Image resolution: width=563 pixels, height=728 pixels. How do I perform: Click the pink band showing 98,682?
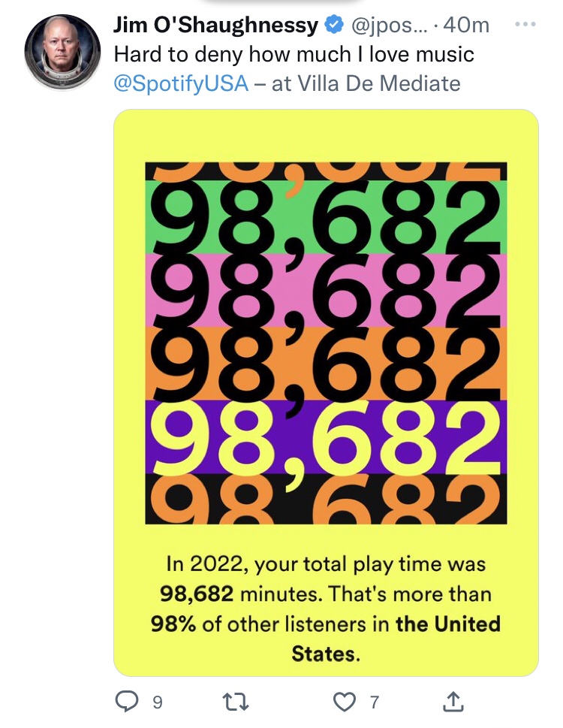pyautogui.click(x=326, y=290)
